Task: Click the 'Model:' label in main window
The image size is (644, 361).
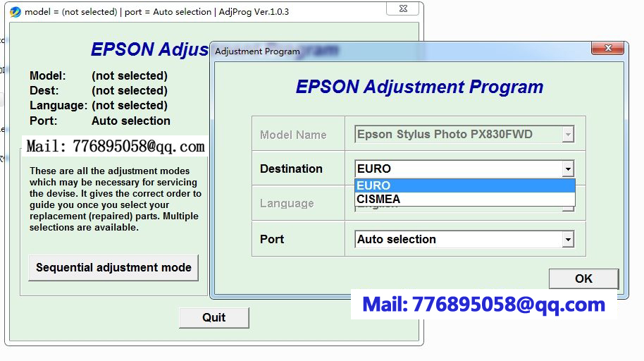Action: point(48,75)
